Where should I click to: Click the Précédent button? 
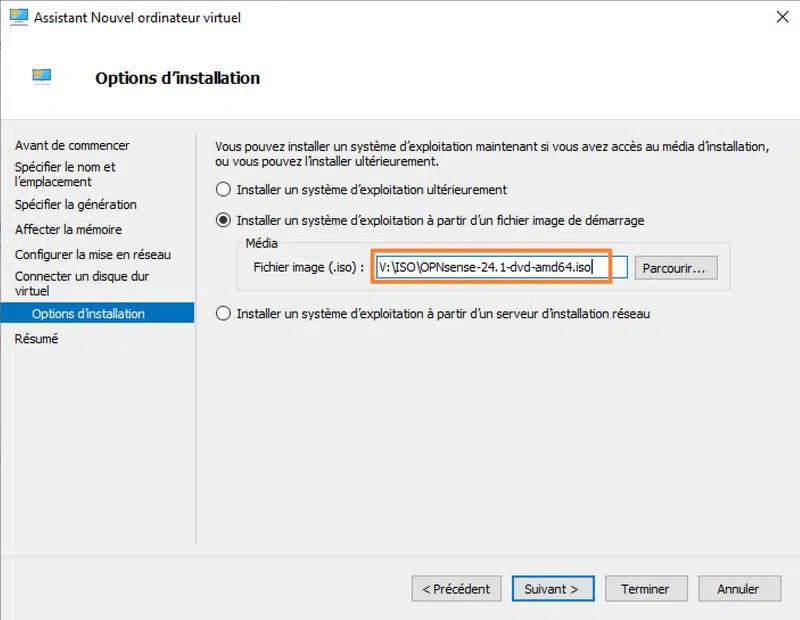[456, 589]
